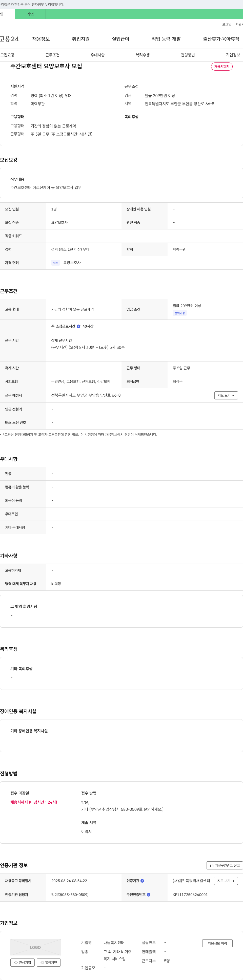Viewport: 243px width, 980px height.
Task: Click the 채용시까지 badge
Action: pyautogui.click(x=222, y=67)
